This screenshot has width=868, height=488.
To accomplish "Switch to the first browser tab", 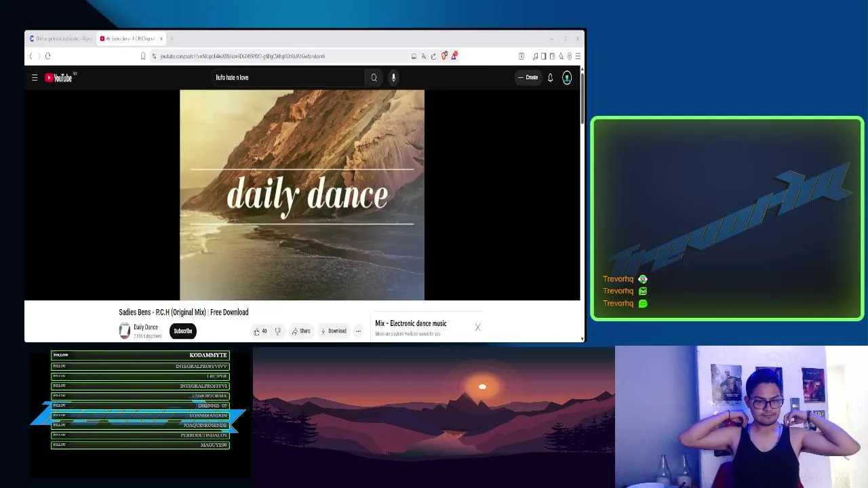I will coord(60,39).
